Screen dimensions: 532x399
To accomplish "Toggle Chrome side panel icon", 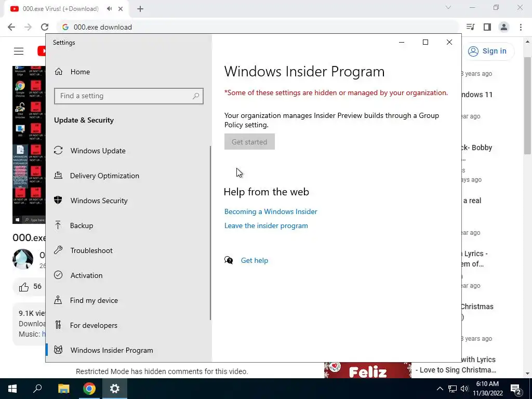I will [487, 27].
